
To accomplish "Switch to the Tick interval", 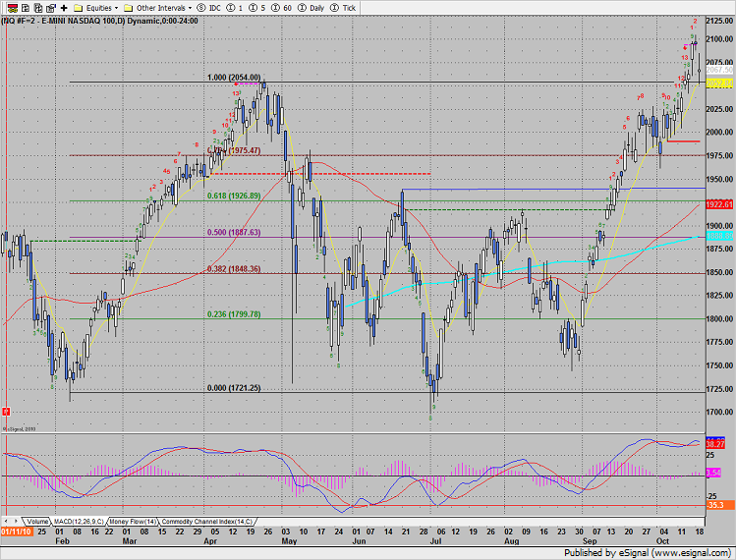I will pyautogui.click(x=343, y=8).
